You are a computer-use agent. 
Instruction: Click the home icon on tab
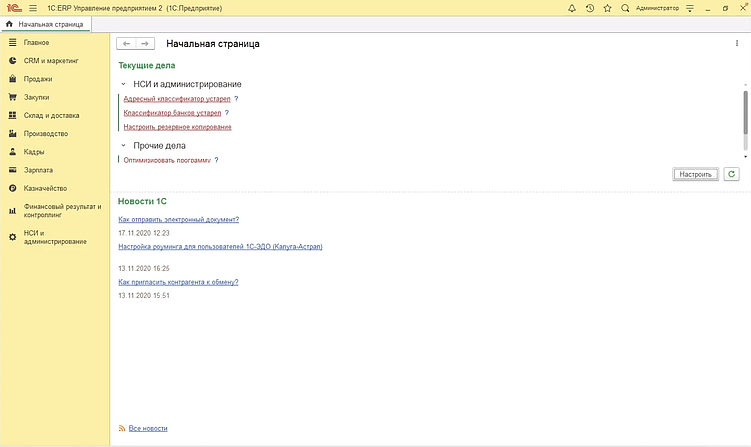[9, 24]
